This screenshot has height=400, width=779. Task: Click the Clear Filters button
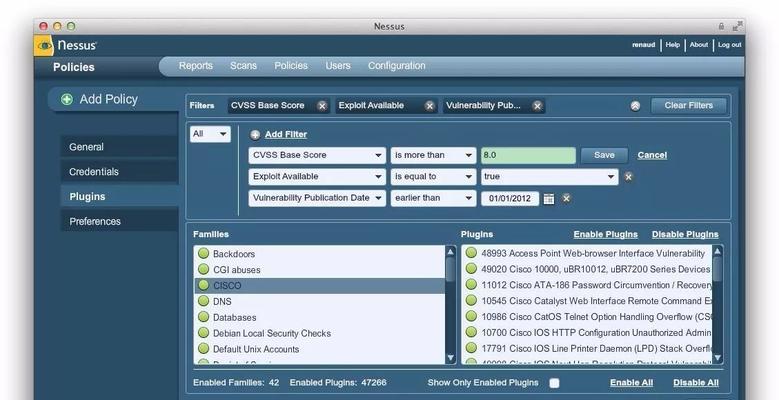(x=689, y=105)
